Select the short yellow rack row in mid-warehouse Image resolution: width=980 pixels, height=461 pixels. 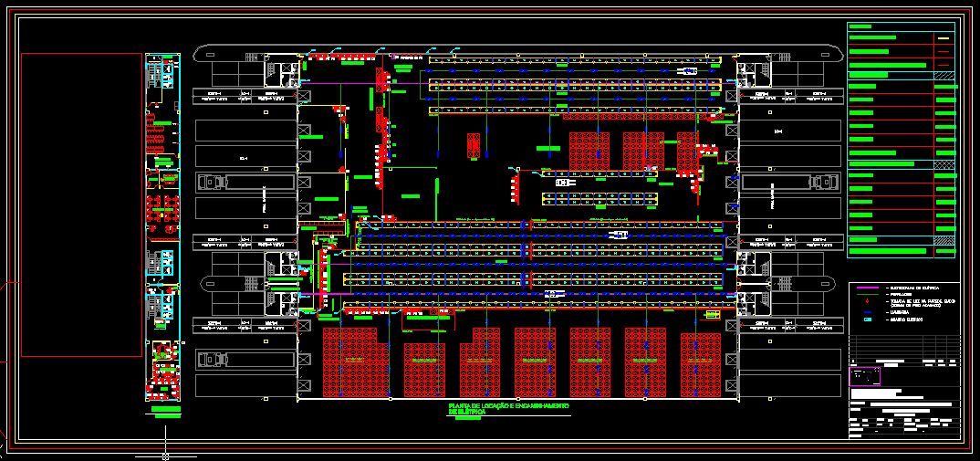point(600,200)
